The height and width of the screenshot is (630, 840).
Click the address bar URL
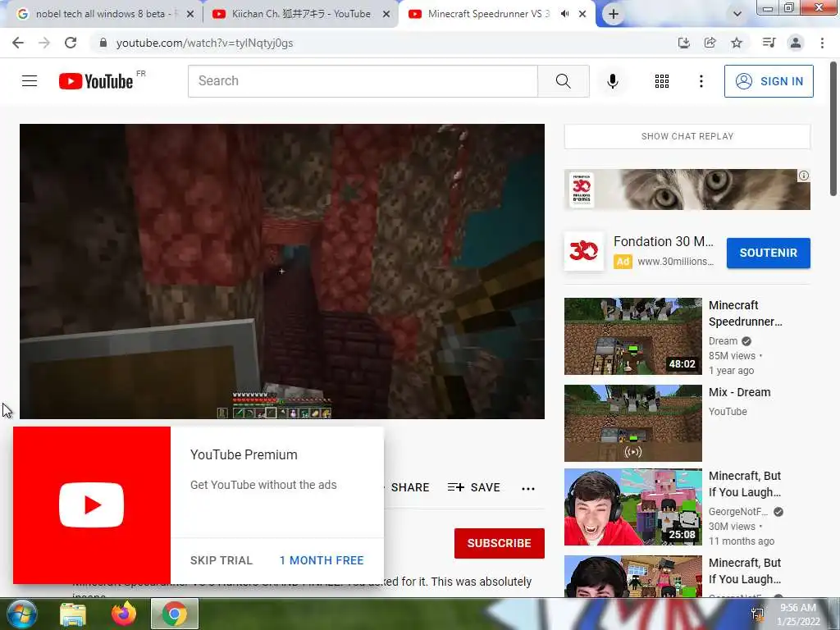pyautogui.click(x=204, y=43)
